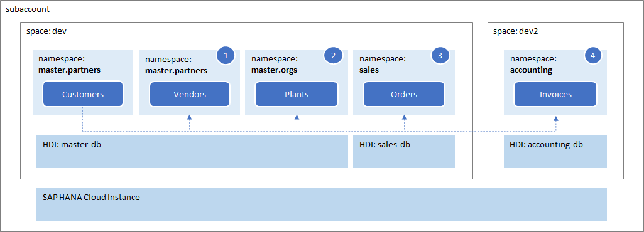
Task: Click the HDI: sales-db container
Action: point(404,152)
